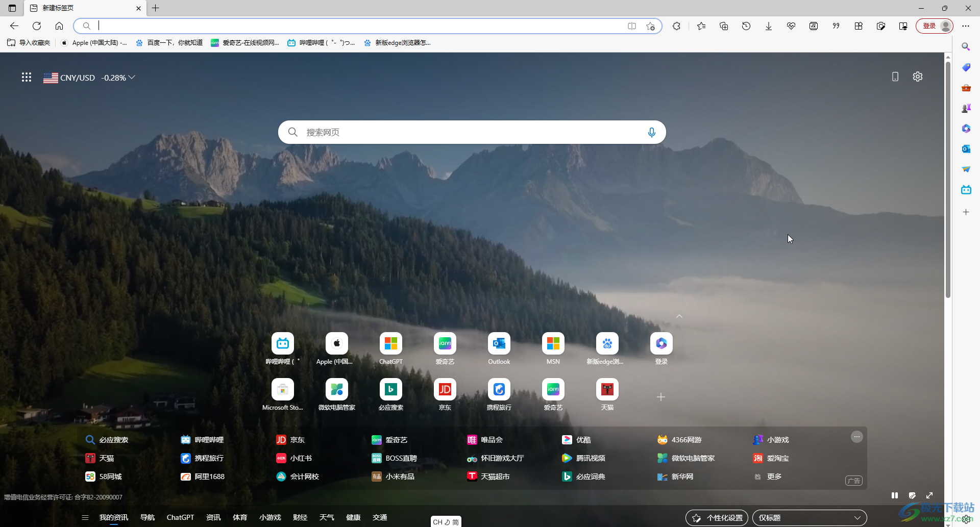980x527 pixels.
Task: Open the toolbox icon in sidebar
Action: [x=966, y=88]
